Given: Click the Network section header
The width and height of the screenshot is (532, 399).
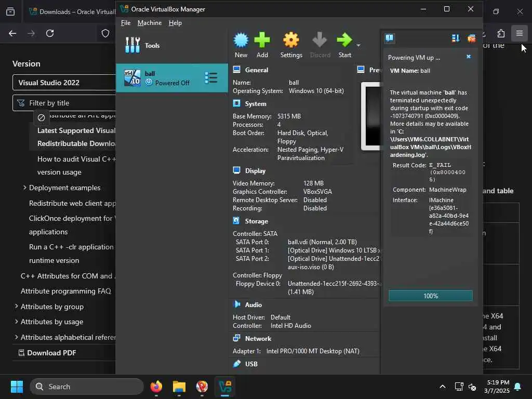Looking at the screenshot, I should tap(258, 339).
